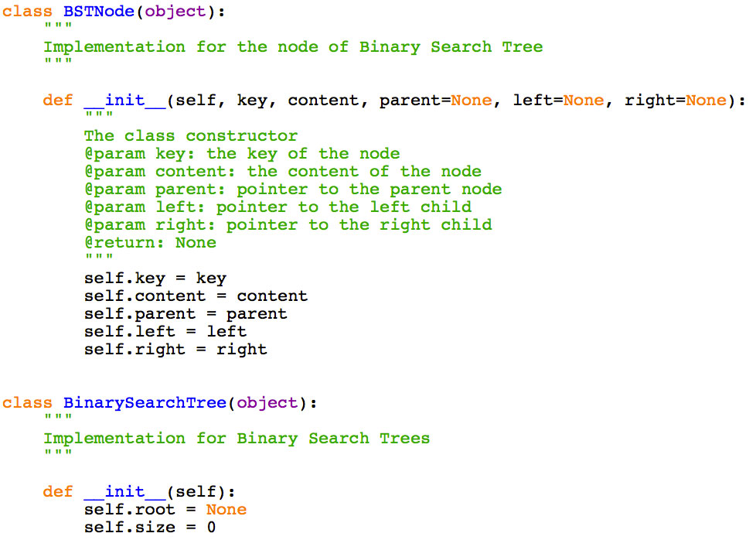Click the 'right=None' constructor parameter
Image resolution: width=756 pixels, height=540 pixels.
pos(675,101)
